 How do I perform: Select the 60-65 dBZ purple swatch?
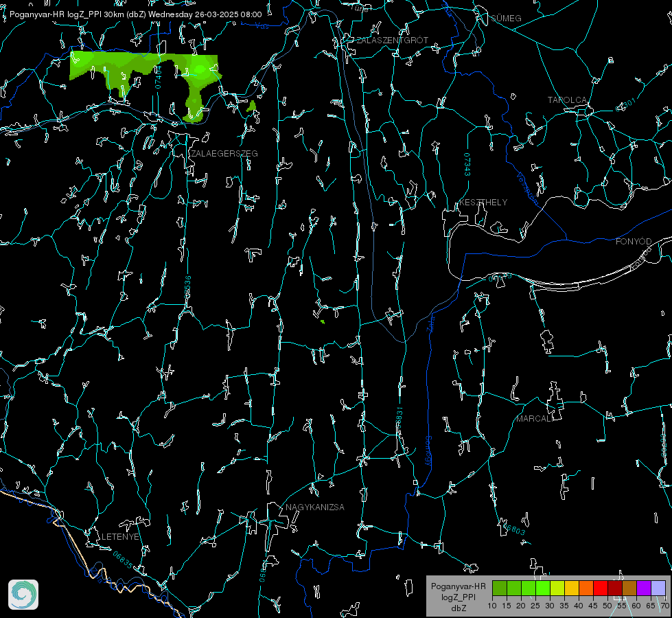click(x=644, y=588)
